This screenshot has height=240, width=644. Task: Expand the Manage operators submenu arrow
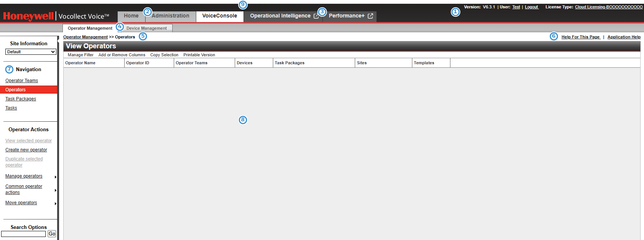(x=56, y=177)
